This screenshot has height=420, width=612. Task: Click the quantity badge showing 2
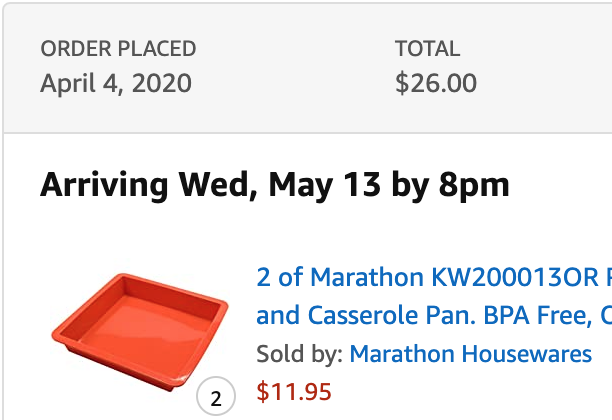coord(215,399)
